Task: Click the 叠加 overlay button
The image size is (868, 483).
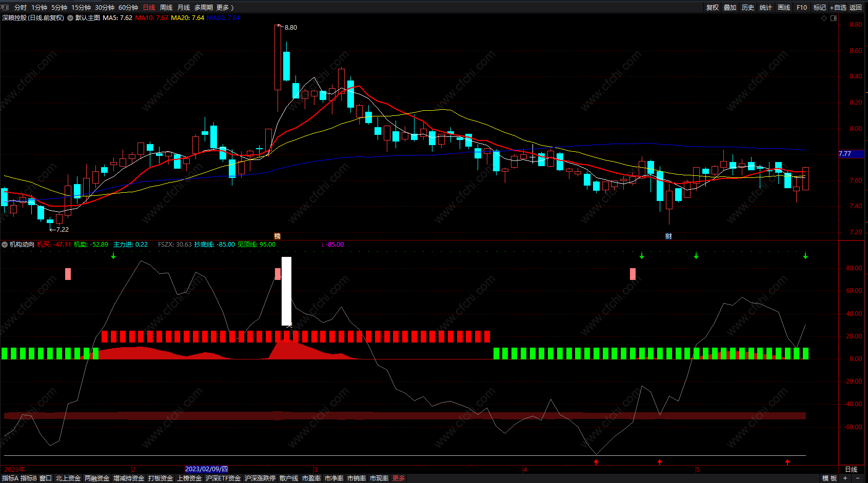Action: pos(730,7)
